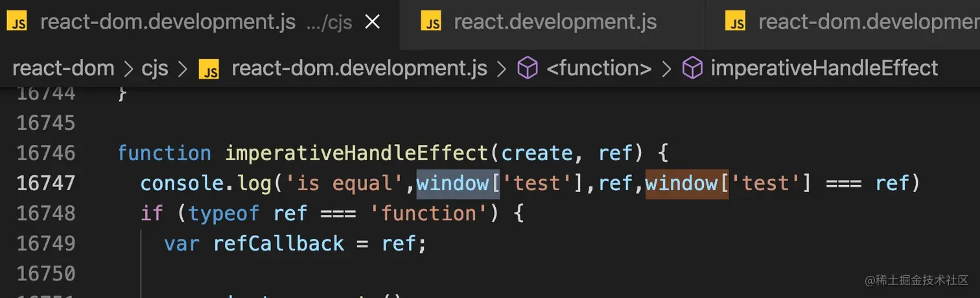Open the imperativeHandleEffect symbol breadcrumb

pyautogui.click(x=824, y=68)
